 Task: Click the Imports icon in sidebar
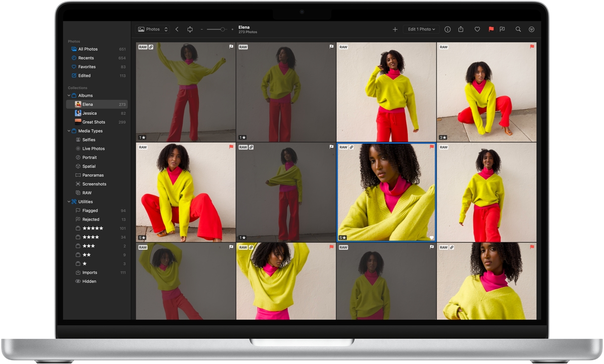[78, 273]
